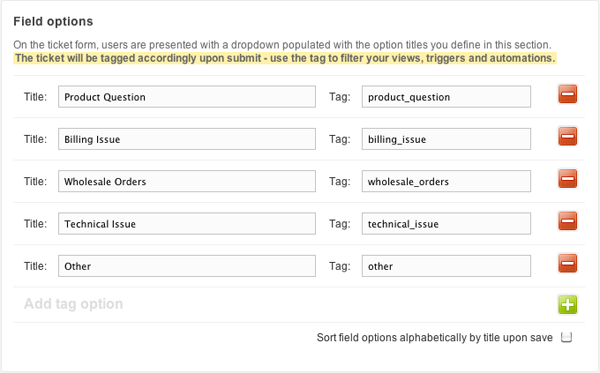Select the Wholesale Orders title field
This screenshot has width=600, height=373.
(x=187, y=181)
